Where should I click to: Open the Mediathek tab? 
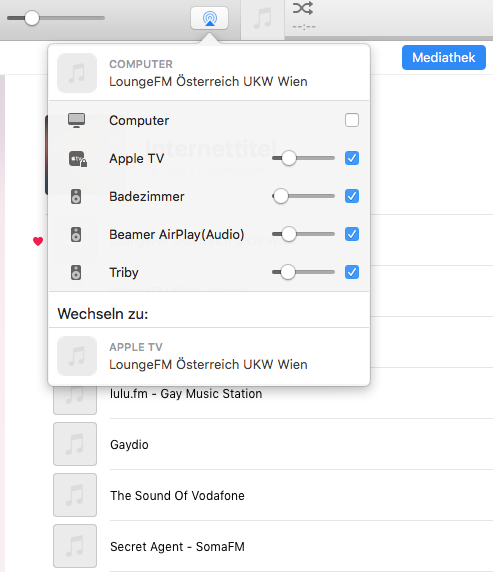coord(444,57)
